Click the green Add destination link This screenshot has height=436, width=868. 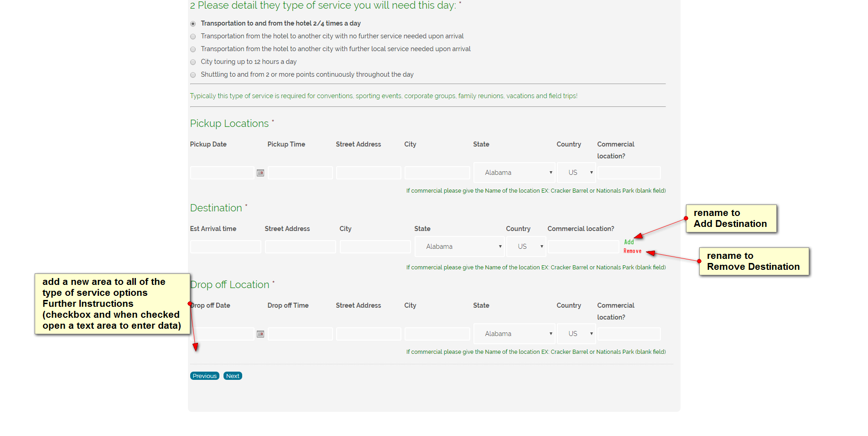click(x=629, y=242)
